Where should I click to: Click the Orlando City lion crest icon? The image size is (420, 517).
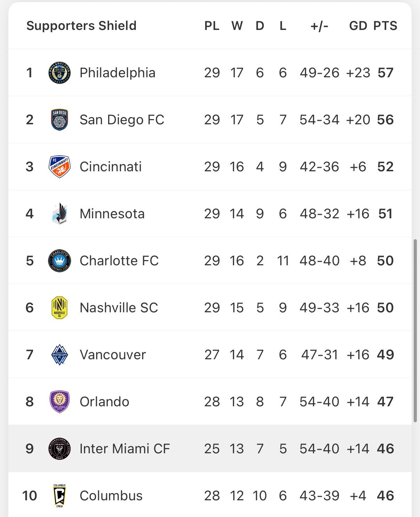click(60, 401)
